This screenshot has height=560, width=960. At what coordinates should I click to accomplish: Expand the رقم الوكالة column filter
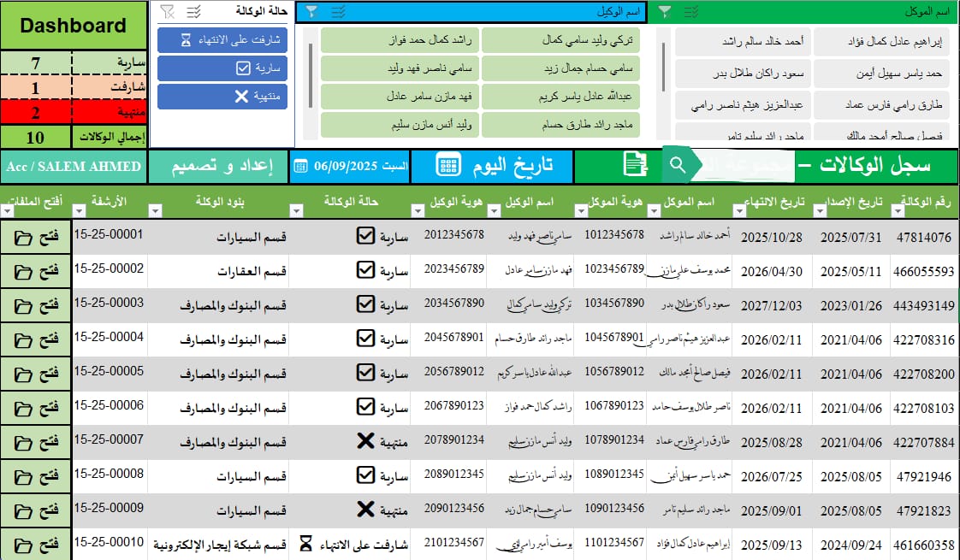(898, 211)
